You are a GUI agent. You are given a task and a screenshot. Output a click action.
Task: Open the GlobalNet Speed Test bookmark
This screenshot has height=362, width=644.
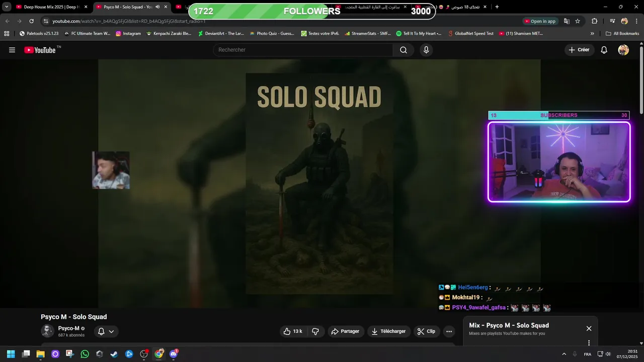(x=471, y=34)
